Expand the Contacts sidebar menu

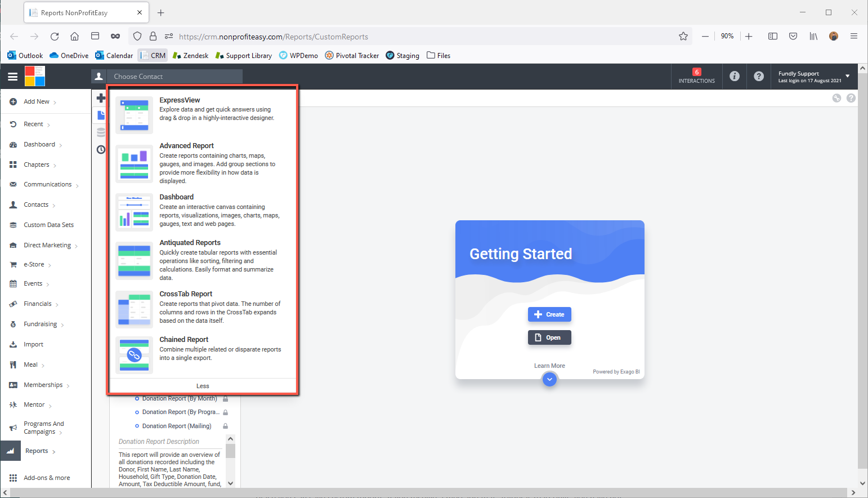[x=36, y=205]
